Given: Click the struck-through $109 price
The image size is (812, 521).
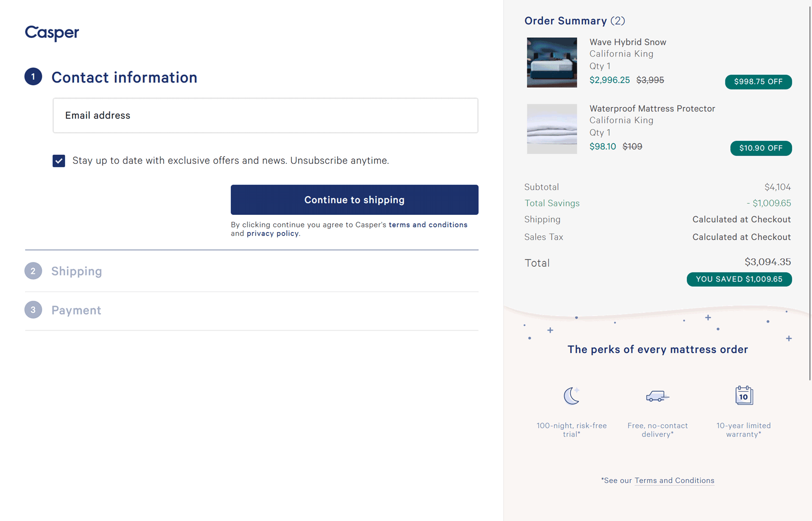Looking at the screenshot, I should click(632, 147).
